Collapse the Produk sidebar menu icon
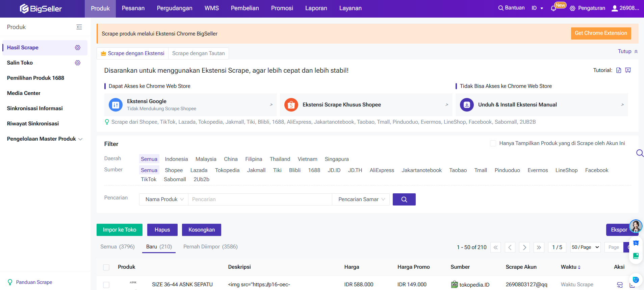The width and height of the screenshot is (644, 290). [x=79, y=27]
